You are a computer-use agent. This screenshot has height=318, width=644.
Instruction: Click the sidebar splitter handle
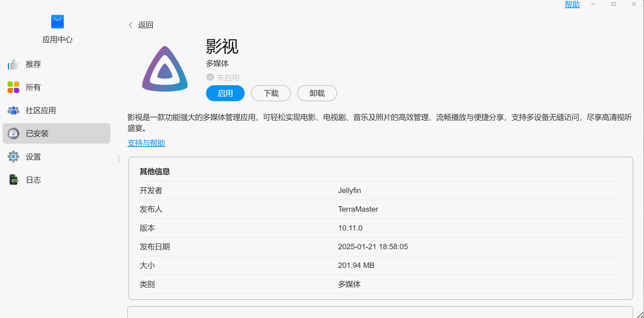tap(119, 159)
